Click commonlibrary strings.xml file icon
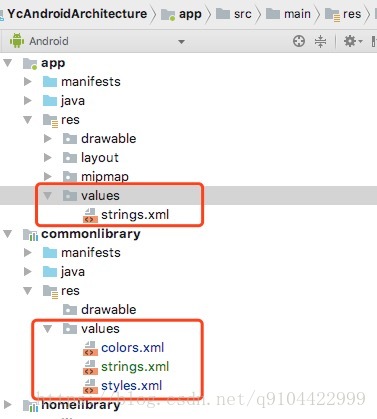The image size is (377, 419). click(x=90, y=367)
